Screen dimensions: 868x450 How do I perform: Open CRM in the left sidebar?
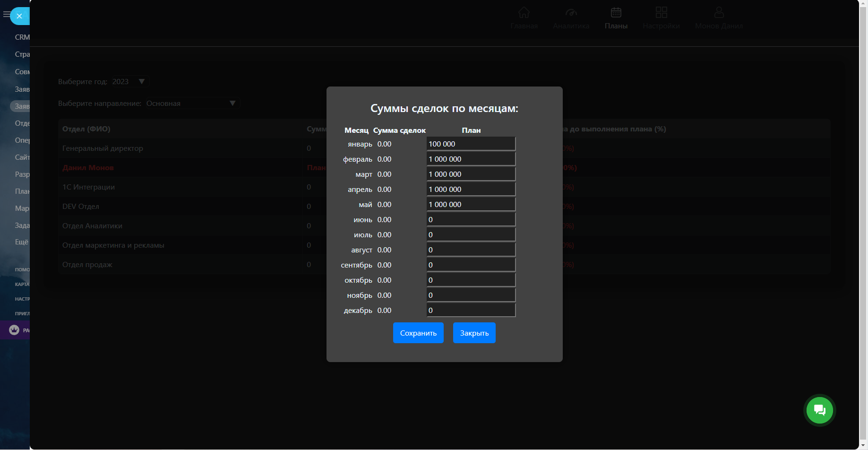point(22,37)
